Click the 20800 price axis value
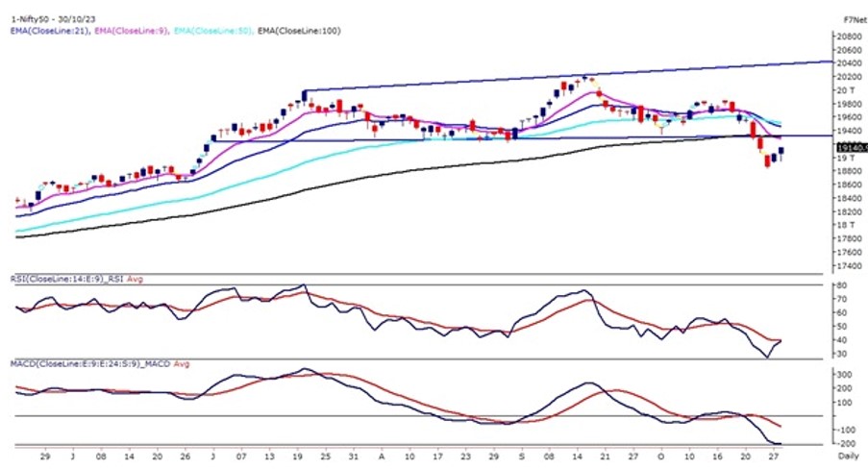 coord(849,37)
